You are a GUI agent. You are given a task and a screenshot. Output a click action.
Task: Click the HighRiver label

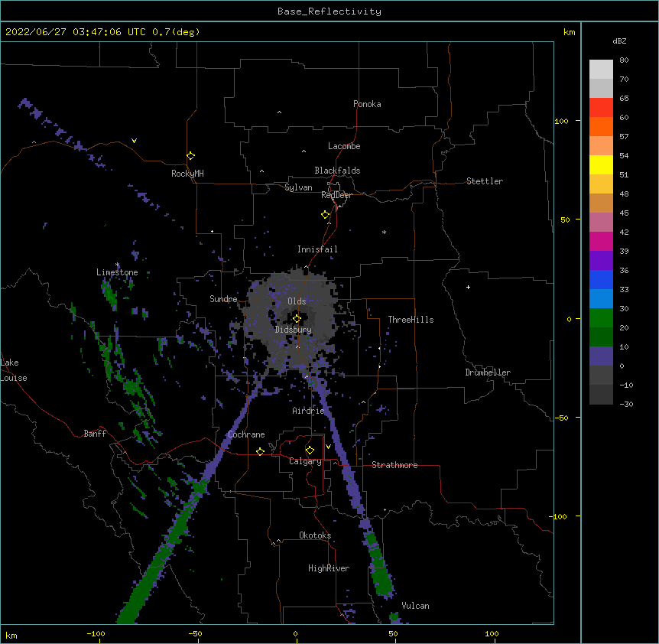pyautogui.click(x=329, y=568)
